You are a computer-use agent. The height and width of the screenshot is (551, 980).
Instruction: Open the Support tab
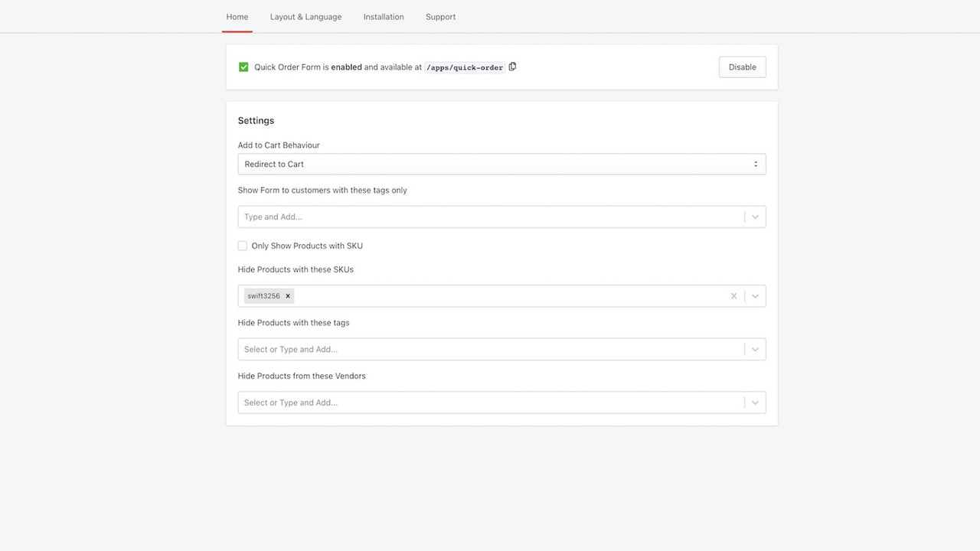tap(441, 17)
